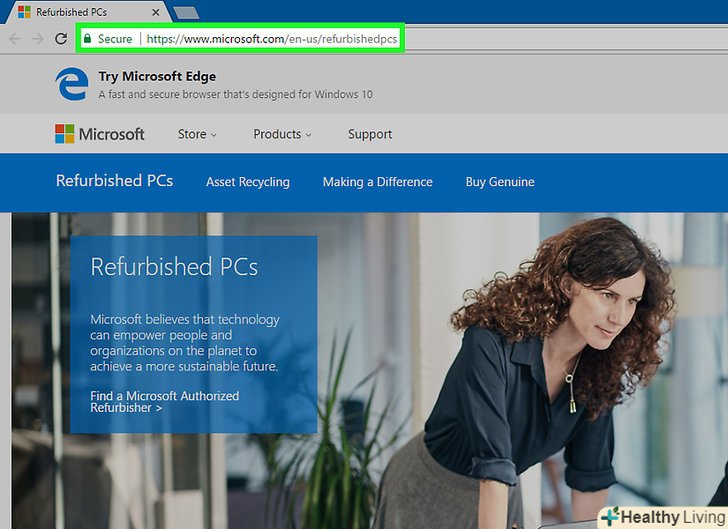Open a new tab with the new tab button
Image resolution: width=728 pixels, height=529 pixels.
tap(185, 12)
